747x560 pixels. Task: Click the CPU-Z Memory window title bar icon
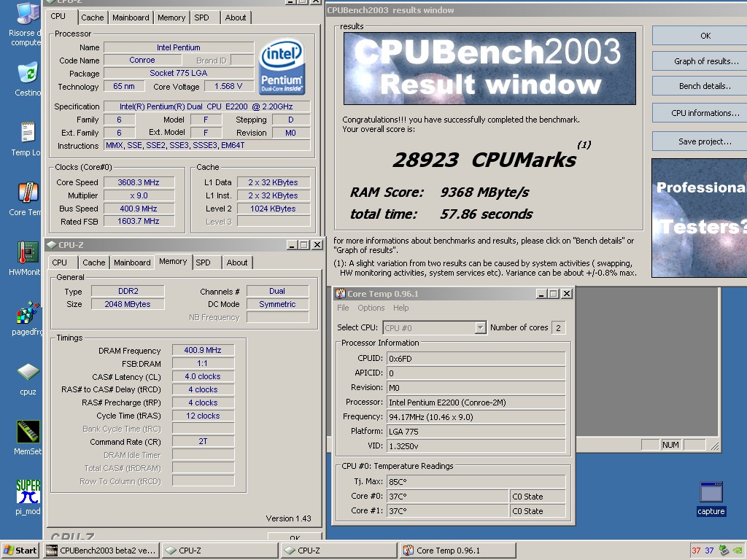point(52,245)
